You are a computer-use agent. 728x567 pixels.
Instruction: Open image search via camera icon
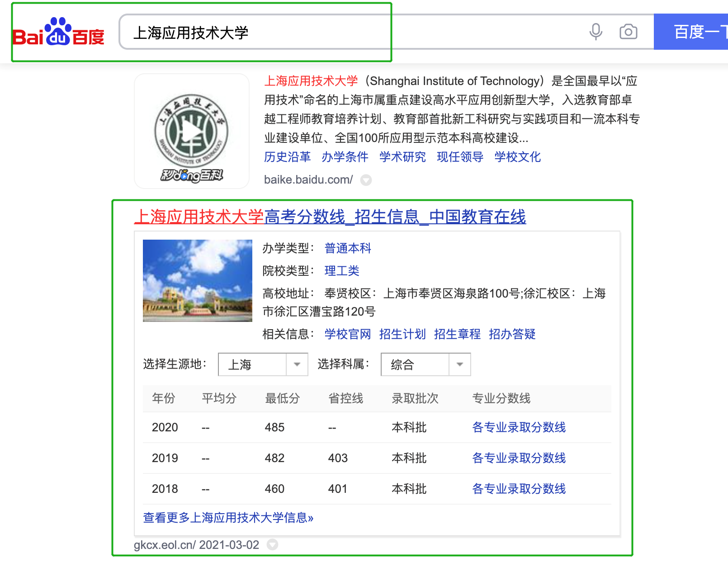(x=628, y=32)
